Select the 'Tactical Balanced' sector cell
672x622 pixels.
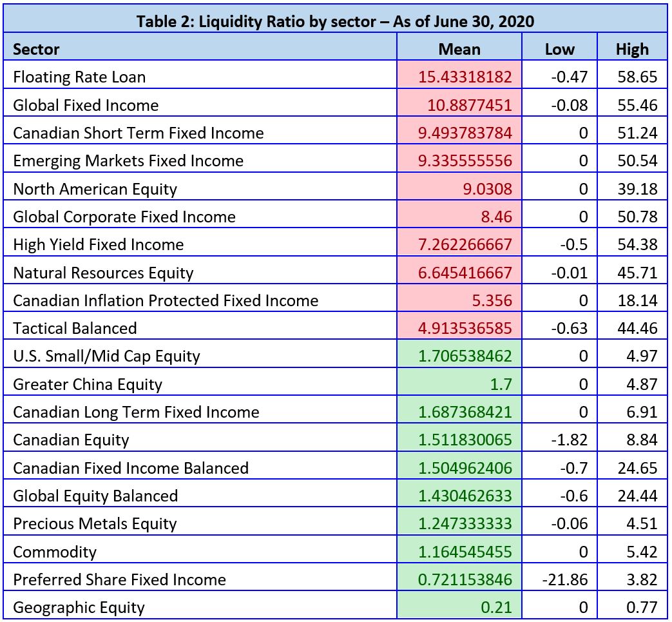click(75, 328)
